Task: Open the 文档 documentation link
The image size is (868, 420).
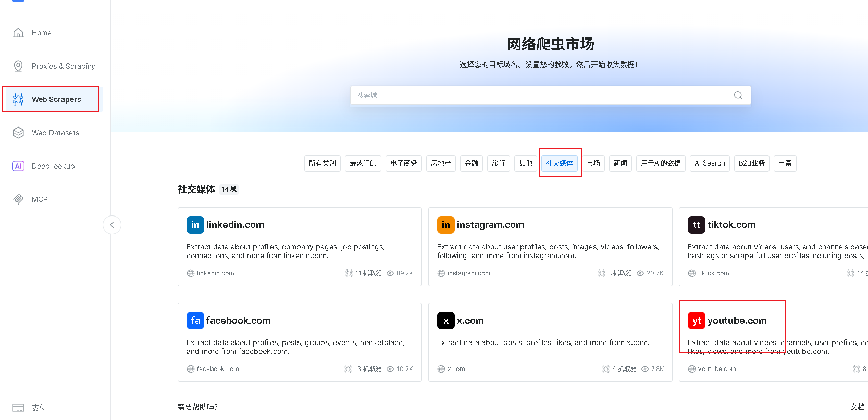Action: pyautogui.click(x=858, y=407)
